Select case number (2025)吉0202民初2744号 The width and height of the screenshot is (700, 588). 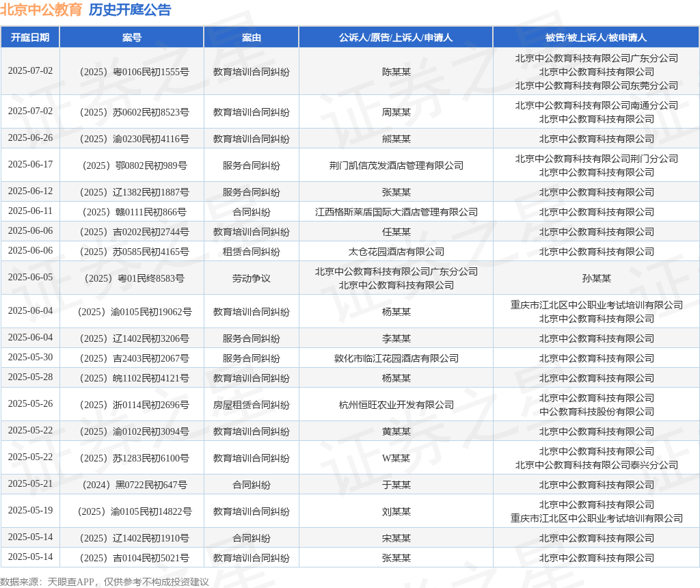(x=135, y=232)
